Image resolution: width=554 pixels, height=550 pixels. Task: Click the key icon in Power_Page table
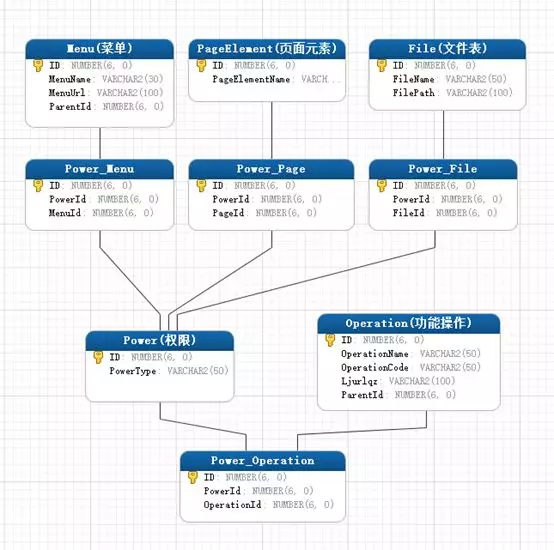(201, 185)
